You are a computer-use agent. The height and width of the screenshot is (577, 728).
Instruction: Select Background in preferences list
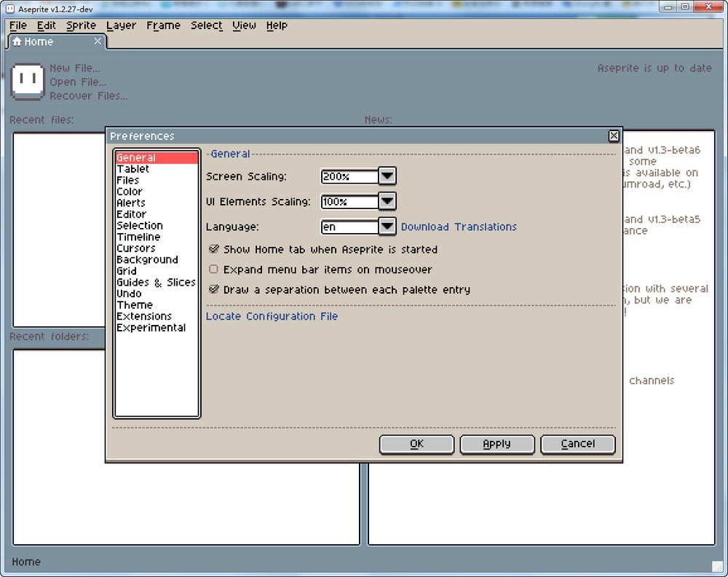click(157, 259)
